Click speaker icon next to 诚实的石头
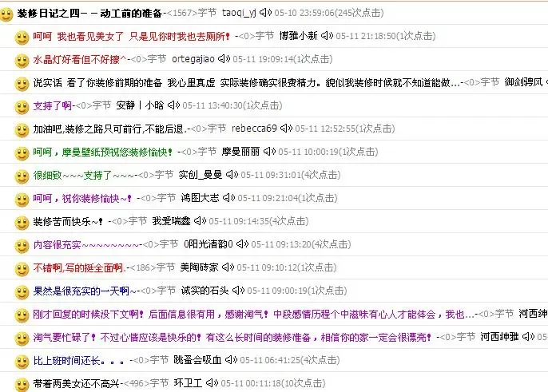Image resolution: width=548 pixels, height=392 pixels. tap(238, 291)
